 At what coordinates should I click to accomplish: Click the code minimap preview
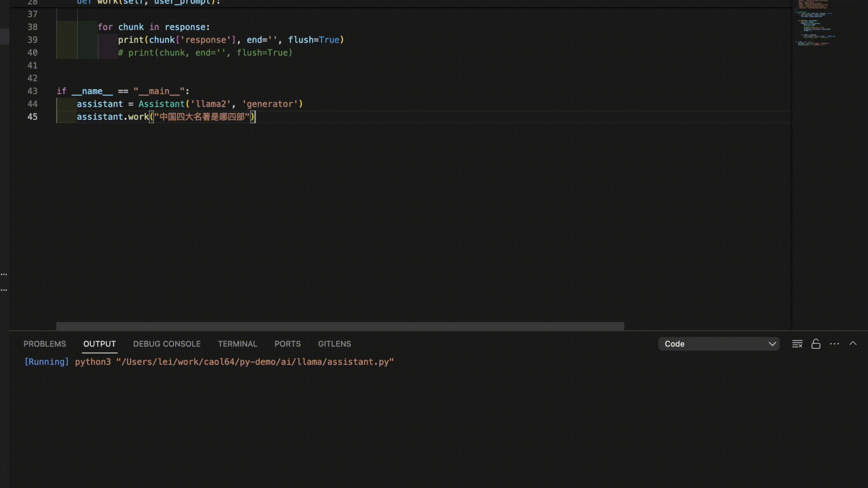coord(814,23)
